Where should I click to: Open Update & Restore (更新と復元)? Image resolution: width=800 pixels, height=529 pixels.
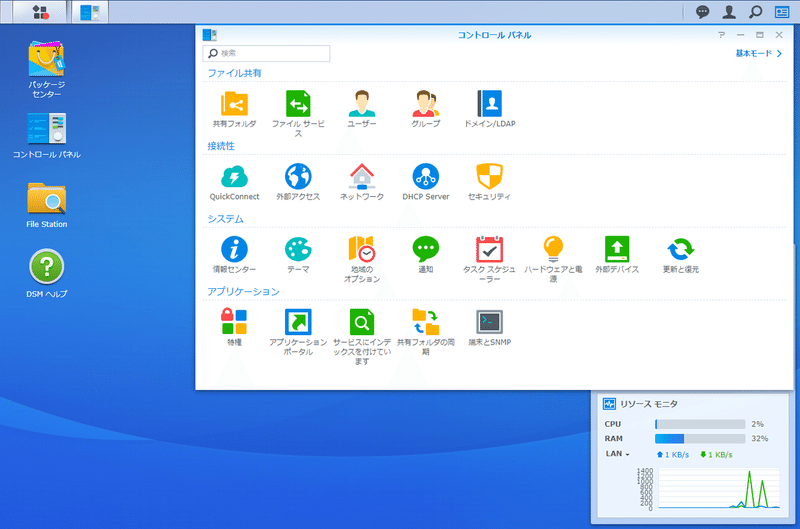(x=681, y=249)
